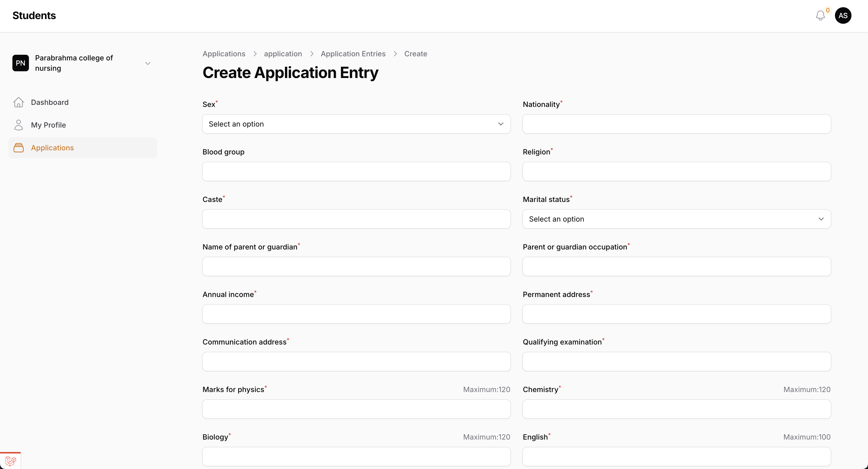Click the PN college logo badge
Viewport: 868px width, 469px height.
pyautogui.click(x=21, y=63)
